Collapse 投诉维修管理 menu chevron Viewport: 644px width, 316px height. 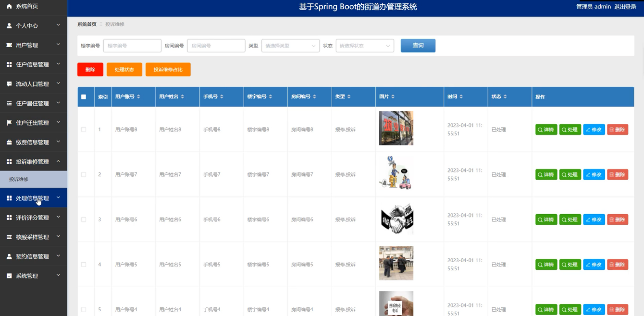(58, 161)
